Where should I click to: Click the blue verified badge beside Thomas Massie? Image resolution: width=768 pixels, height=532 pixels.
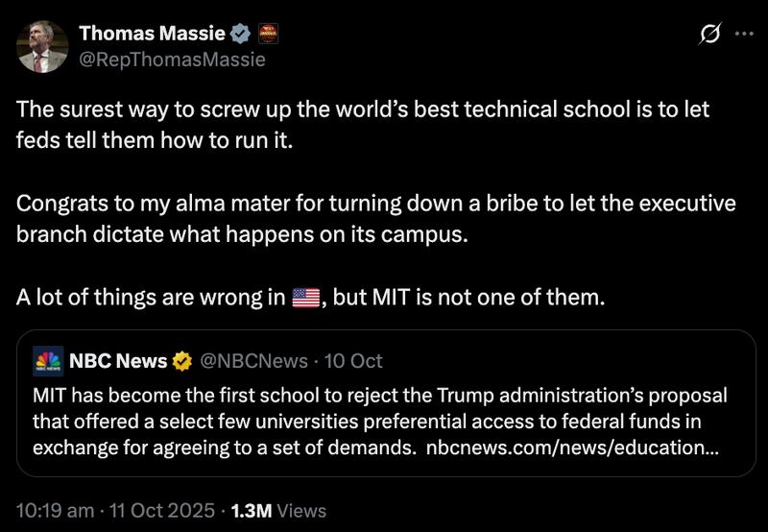tap(241, 33)
